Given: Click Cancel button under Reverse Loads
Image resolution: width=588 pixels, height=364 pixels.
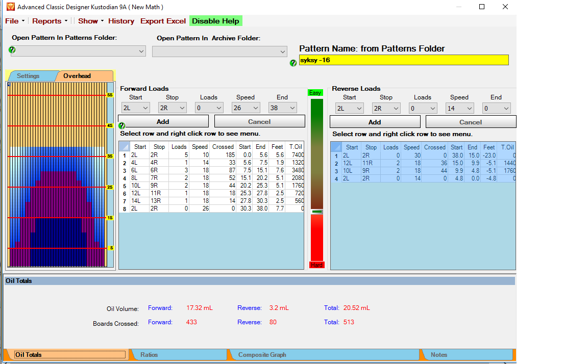Looking at the screenshot, I should coord(471,122).
